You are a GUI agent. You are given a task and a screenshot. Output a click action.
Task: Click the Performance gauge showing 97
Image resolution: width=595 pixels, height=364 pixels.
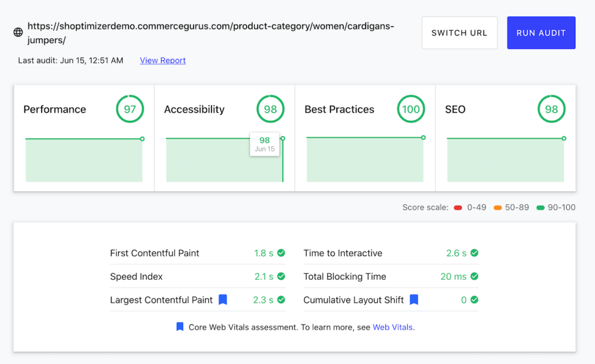click(130, 109)
